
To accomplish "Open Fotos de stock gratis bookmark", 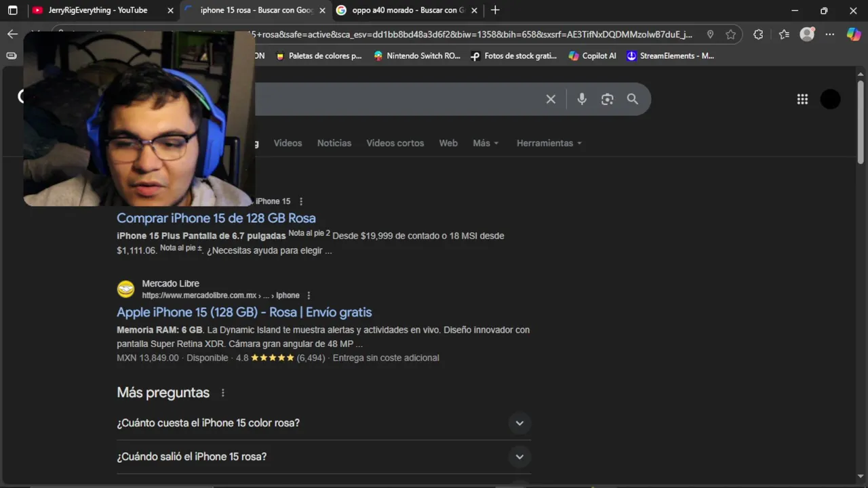I will 513,56.
